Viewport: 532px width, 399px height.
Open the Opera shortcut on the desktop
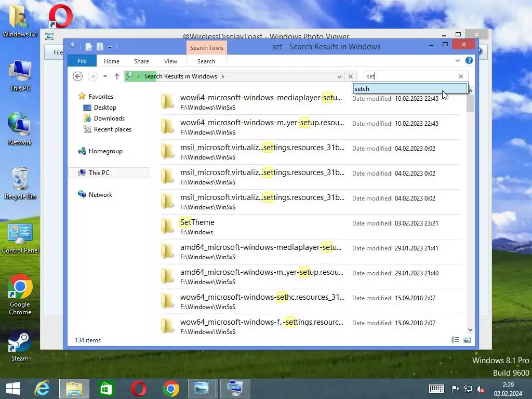(x=60, y=16)
